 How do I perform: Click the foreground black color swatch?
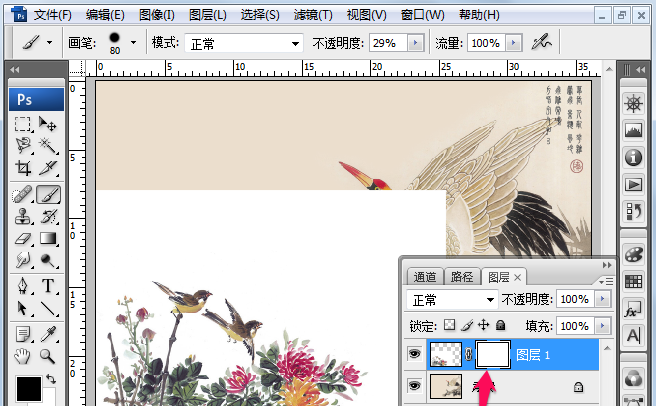point(29,388)
